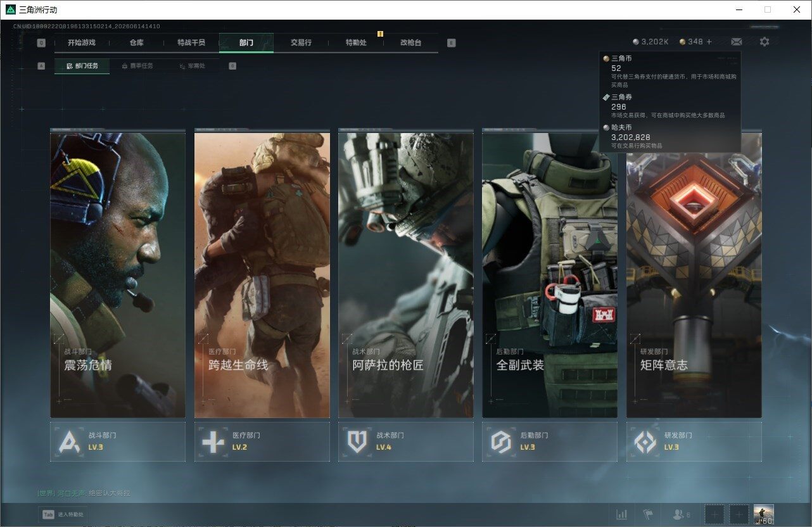
Task: Open the friends list icon showing 6
Action: pos(682,515)
